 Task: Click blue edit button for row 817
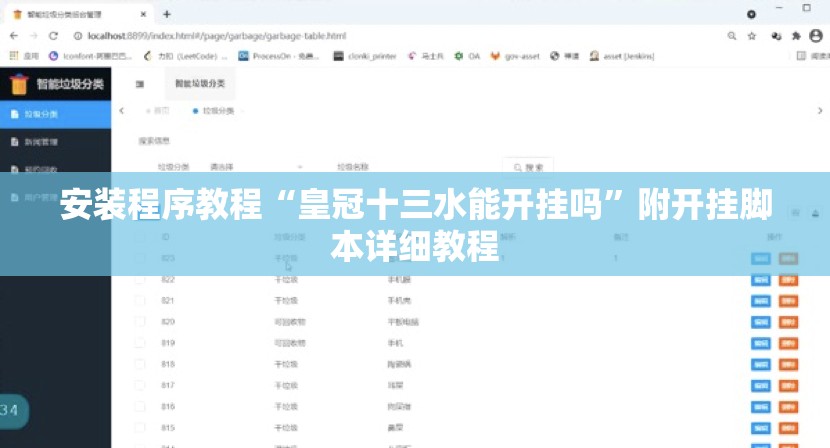761,386
